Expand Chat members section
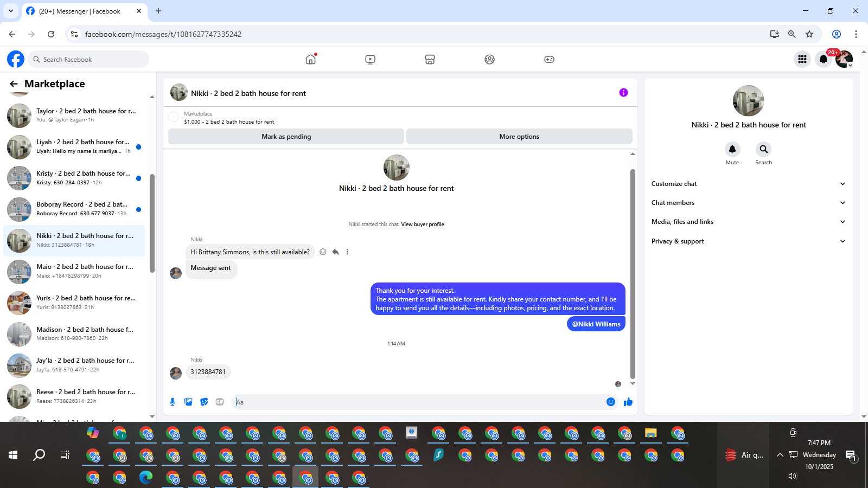 pyautogui.click(x=748, y=203)
